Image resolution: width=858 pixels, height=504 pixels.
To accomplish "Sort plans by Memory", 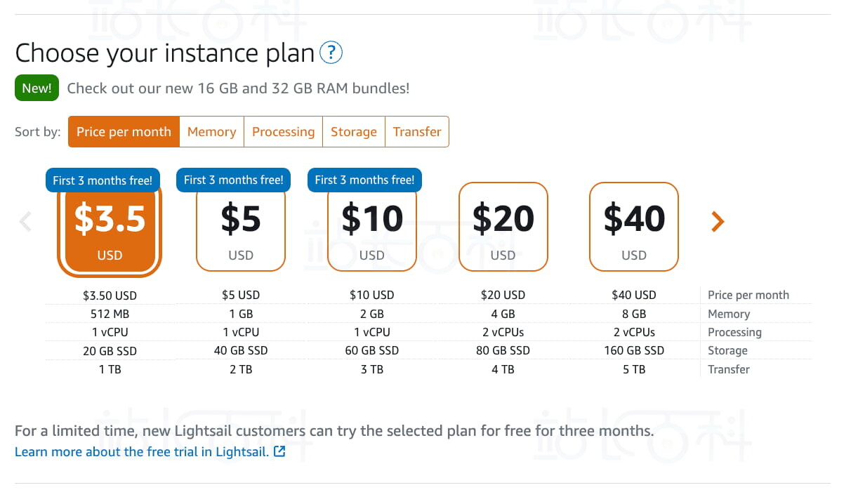I will point(211,132).
